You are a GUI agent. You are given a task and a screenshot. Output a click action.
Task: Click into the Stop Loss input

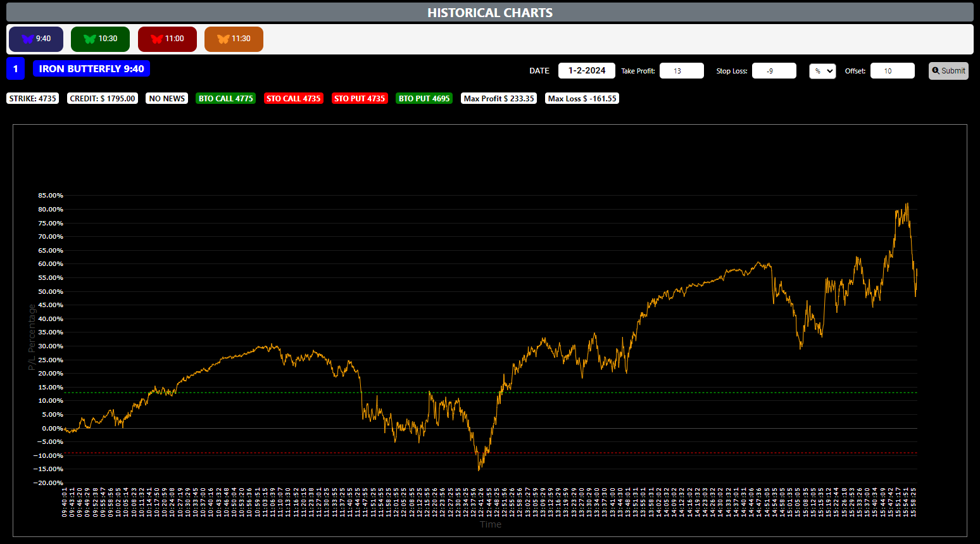pyautogui.click(x=774, y=71)
